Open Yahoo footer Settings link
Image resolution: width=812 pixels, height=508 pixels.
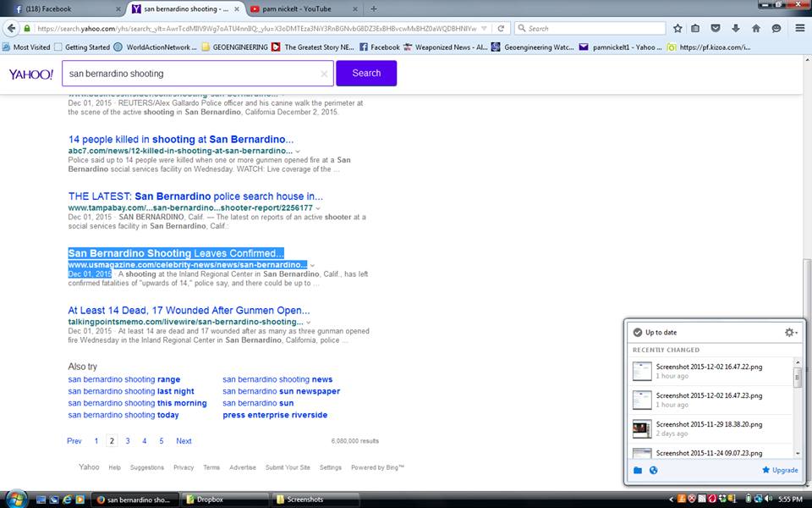331,467
